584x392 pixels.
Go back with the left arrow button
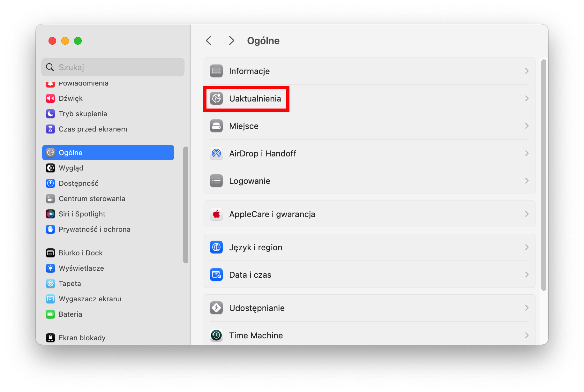pyautogui.click(x=209, y=41)
